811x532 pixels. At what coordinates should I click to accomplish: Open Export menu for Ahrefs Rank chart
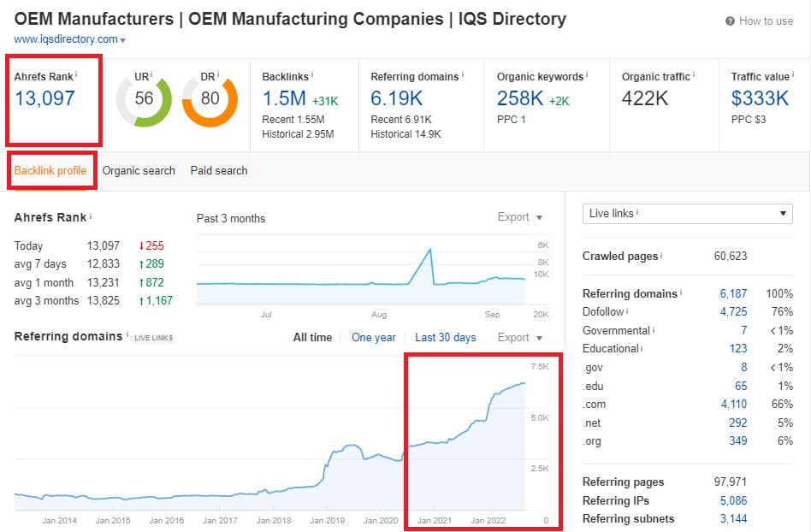520,217
